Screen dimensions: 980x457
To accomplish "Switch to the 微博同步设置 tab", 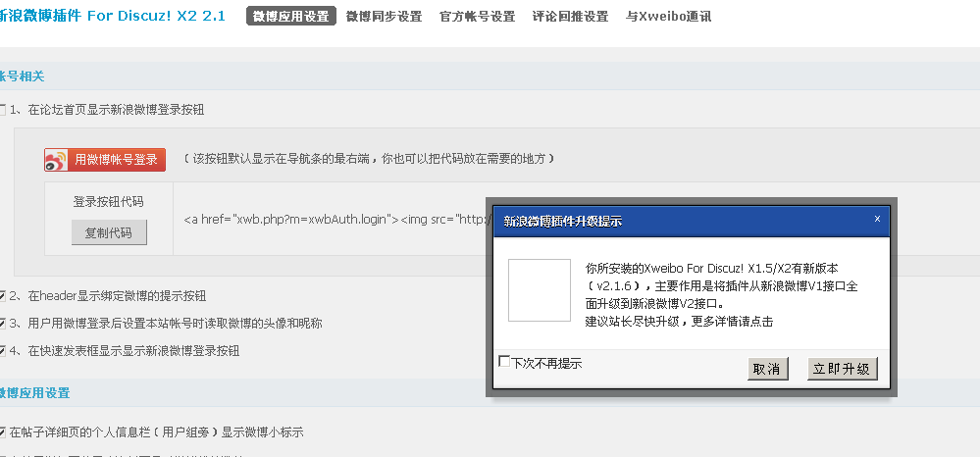I will (x=384, y=17).
